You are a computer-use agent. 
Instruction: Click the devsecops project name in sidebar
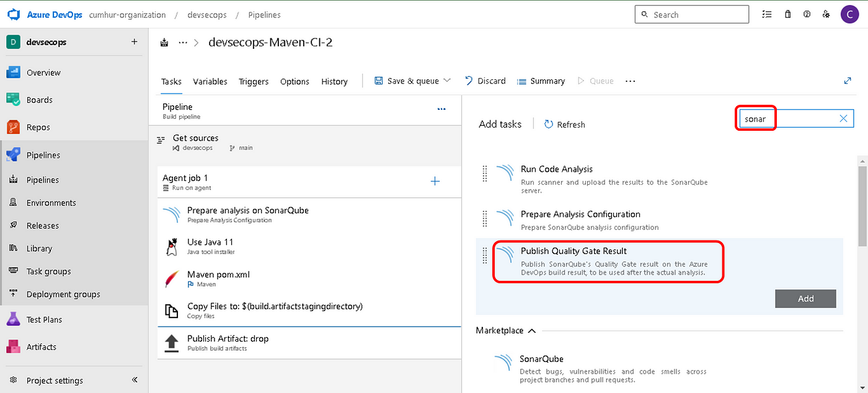(x=46, y=42)
